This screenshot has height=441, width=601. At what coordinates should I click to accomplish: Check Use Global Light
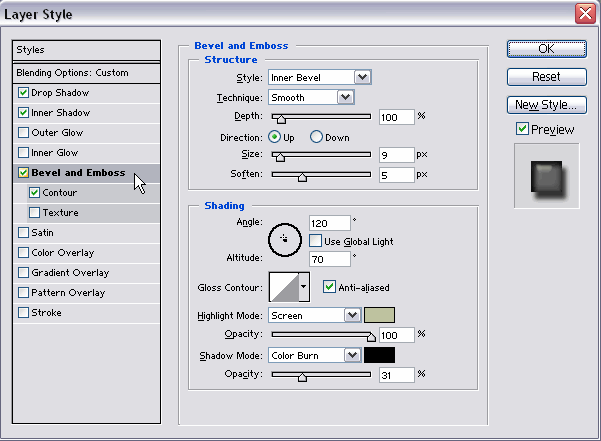pyautogui.click(x=315, y=241)
